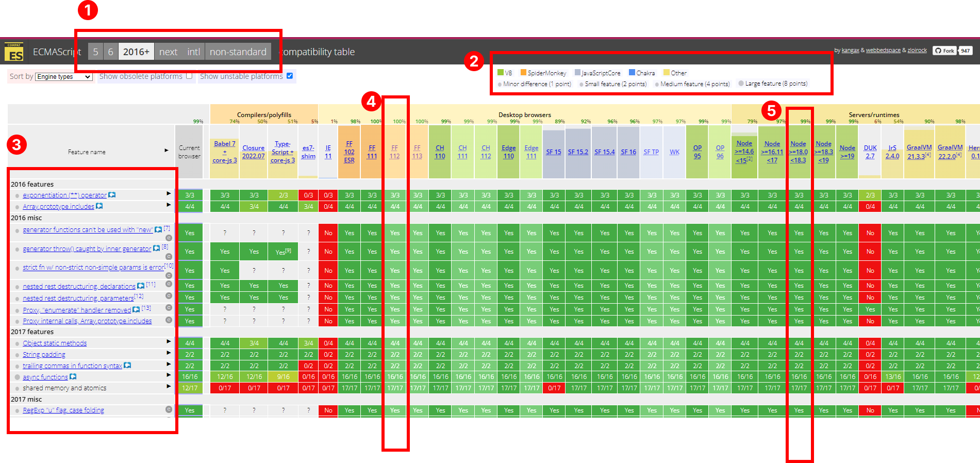Open the SF TP column header link
The height and width of the screenshot is (463, 980).
click(x=651, y=152)
